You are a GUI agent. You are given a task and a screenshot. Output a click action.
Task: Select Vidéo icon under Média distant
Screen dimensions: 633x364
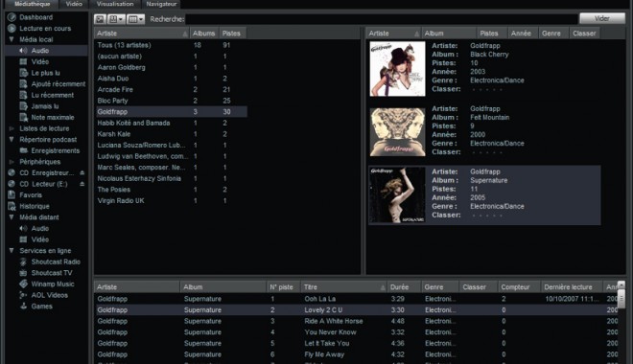pos(23,239)
